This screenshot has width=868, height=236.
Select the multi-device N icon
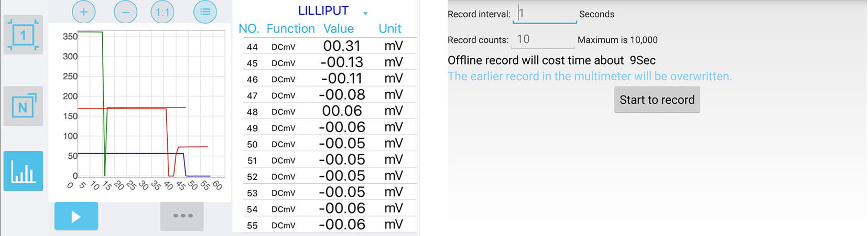click(23, 106)
